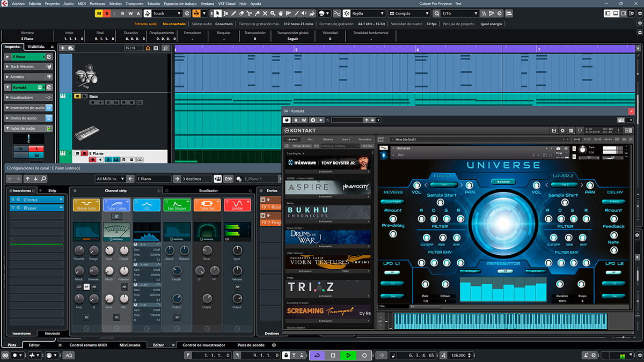The height and width of the screenshot is (362, 644).
Task: Click the Kontakt save disk icon
Action: click(x=555, y=130)
